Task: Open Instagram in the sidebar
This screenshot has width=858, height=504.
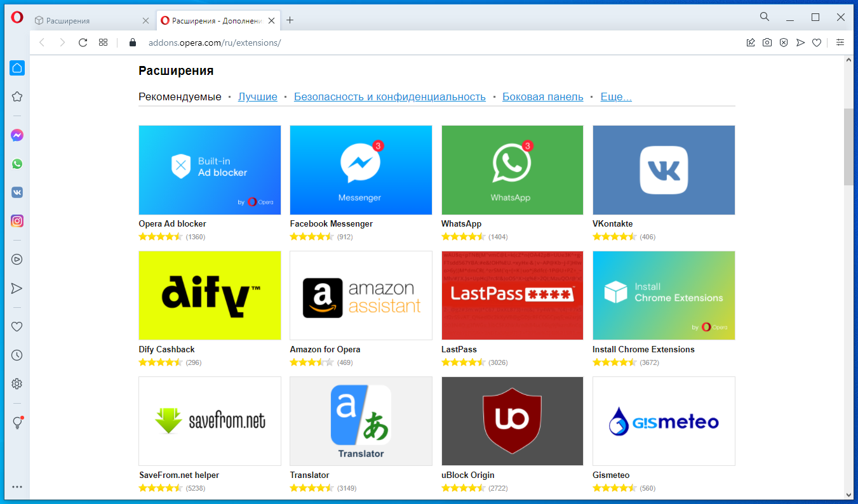Action: pos(17,221)
